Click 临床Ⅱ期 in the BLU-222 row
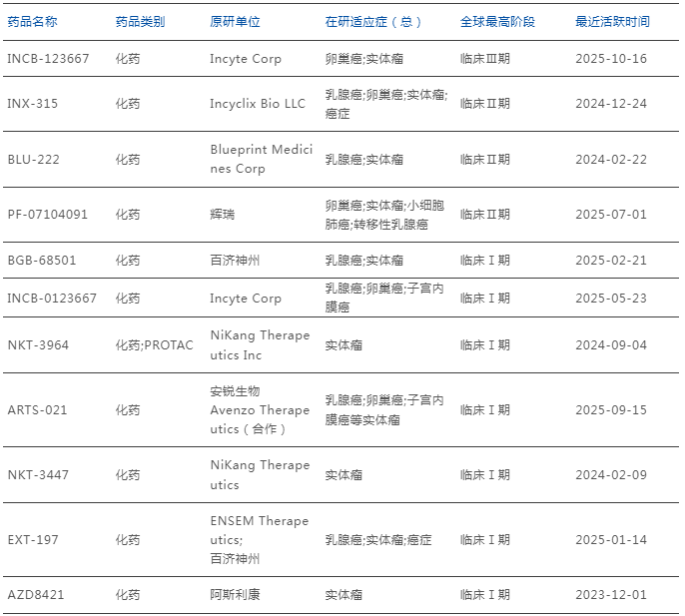 [x=485, y=160]
